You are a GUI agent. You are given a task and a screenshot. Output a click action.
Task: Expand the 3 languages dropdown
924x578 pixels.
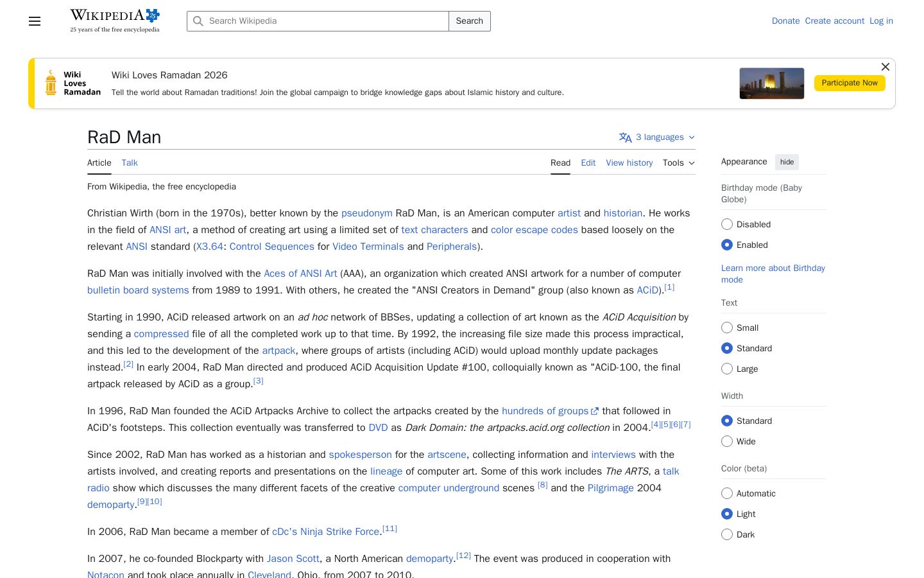pos(657,137)
